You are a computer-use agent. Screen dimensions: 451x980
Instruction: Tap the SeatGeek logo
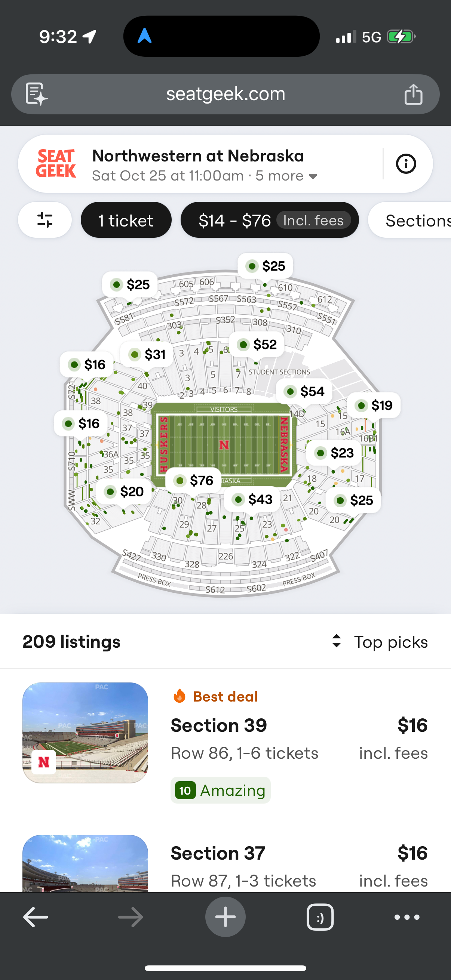pyautogui.click(x=56, y=164)
